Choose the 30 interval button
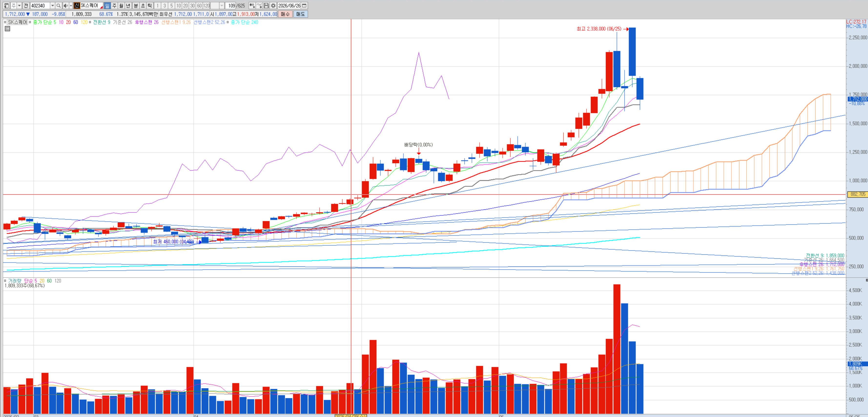The height and width of the screenshot is (417, 868). coord(192,6)
